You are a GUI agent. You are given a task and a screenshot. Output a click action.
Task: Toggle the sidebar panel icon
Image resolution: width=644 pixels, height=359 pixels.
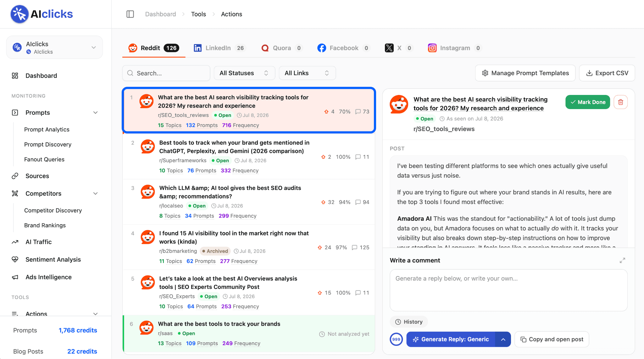pyautogui.click(x=130, y=14)
